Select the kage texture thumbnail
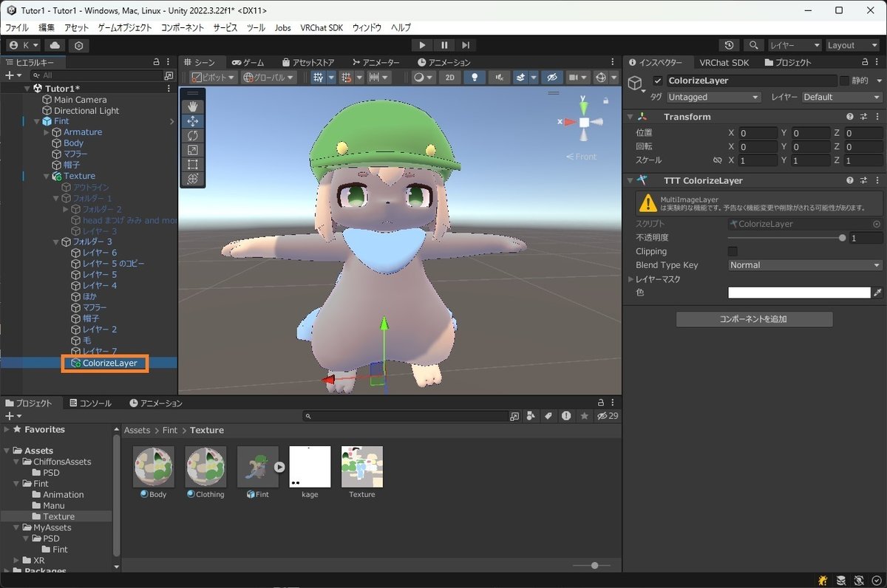 tap(310, 466)
